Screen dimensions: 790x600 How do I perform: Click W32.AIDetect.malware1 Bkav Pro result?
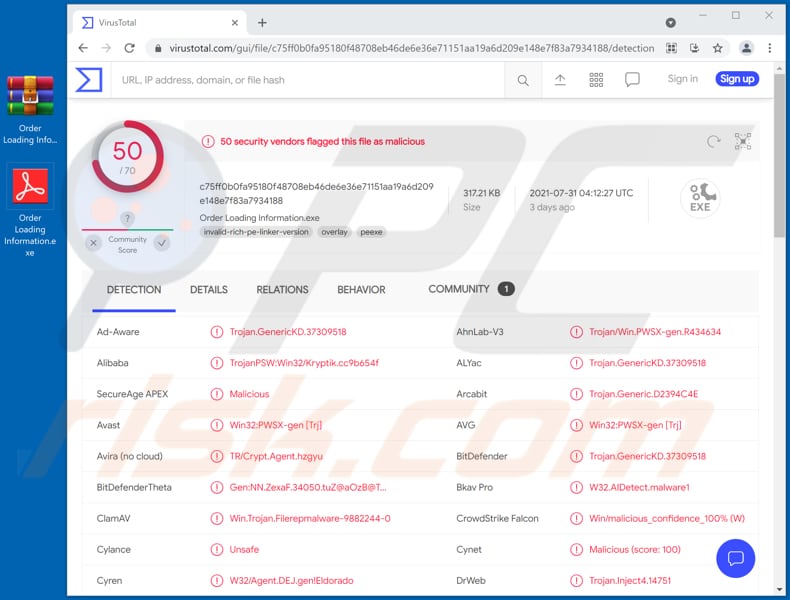pyautogui.click(x=639, y=488)
